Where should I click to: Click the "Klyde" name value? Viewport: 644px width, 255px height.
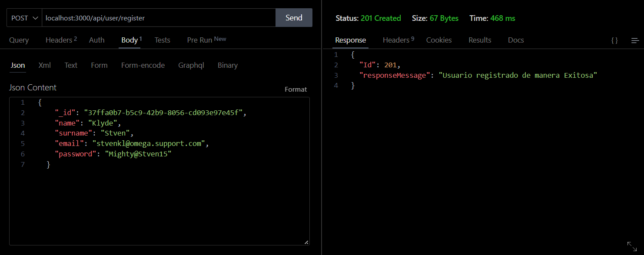[103, 123]
